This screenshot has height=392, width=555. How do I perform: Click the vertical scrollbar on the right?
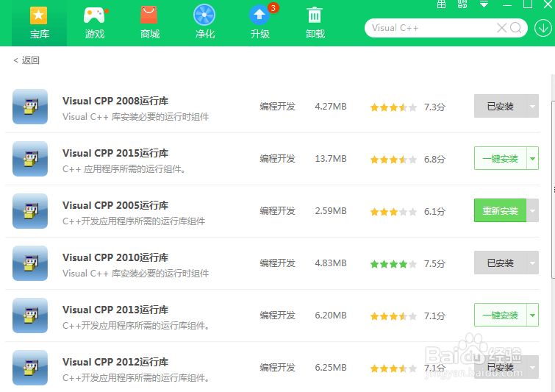tap(554, 190)
